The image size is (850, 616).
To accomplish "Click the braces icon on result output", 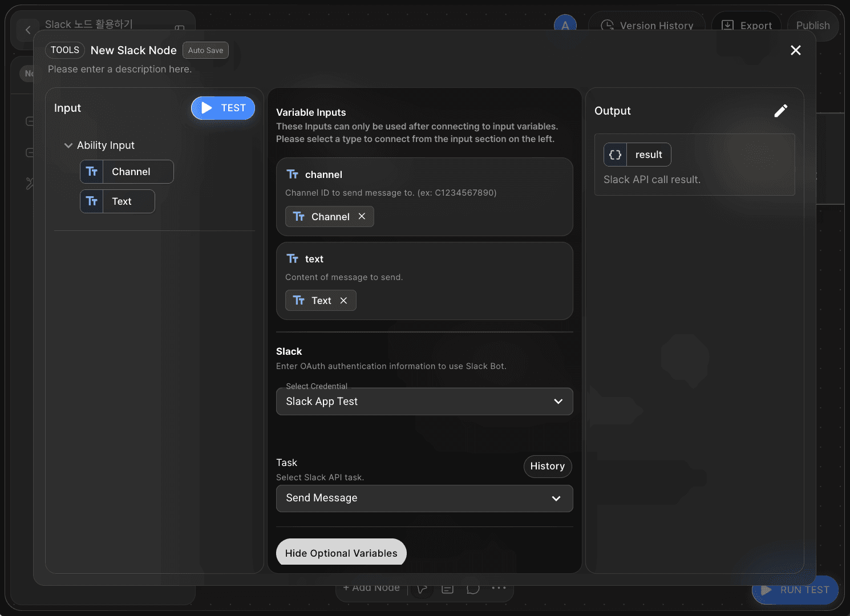I will click(x=616, y=155).
